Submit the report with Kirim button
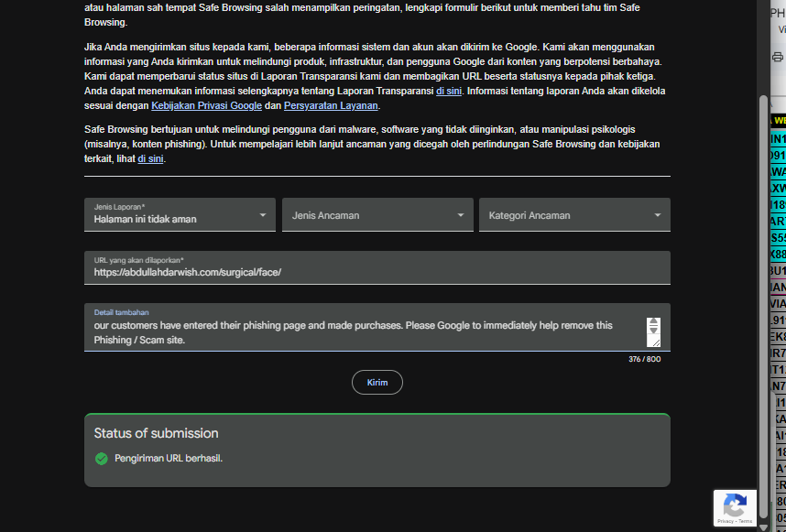This screenshot has width=786, height=532. 377,382
